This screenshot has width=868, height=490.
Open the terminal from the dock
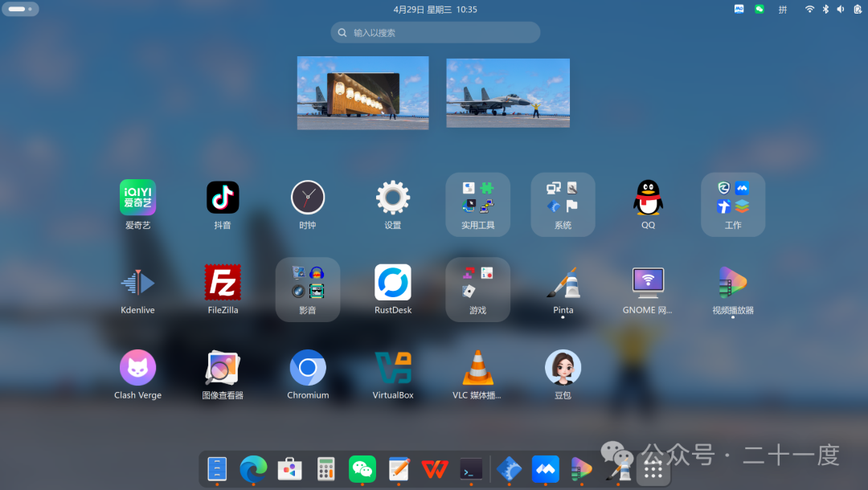click(x=471, y=470)
